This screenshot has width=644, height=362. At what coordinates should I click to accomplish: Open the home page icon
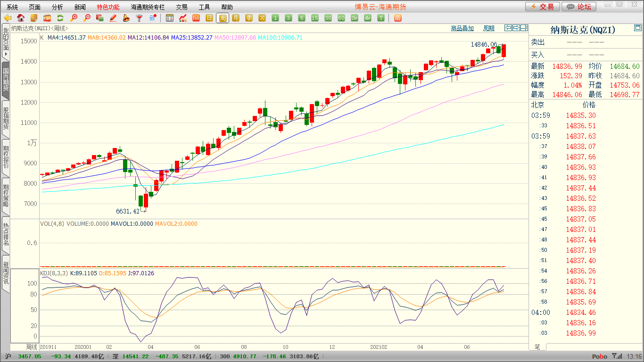point(21,18)
